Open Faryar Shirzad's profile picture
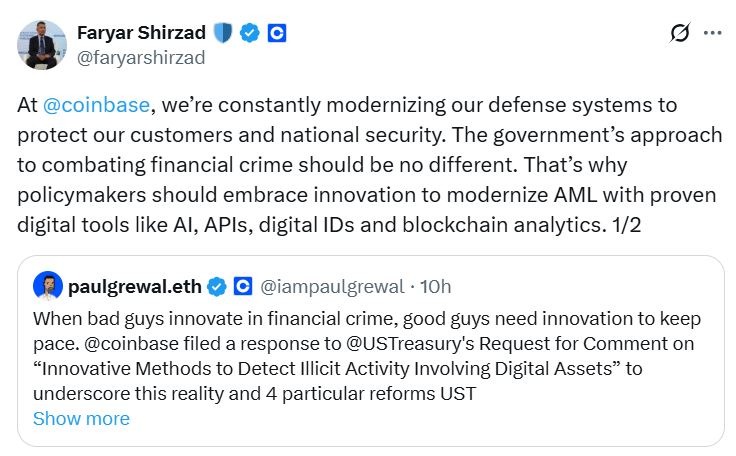The width and height of the screenshot is (736, 456). tap(42, 44)
